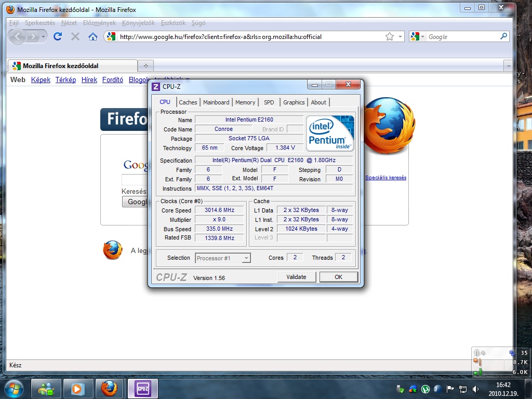Switch to the Mainboard tab

pos(216,102)
